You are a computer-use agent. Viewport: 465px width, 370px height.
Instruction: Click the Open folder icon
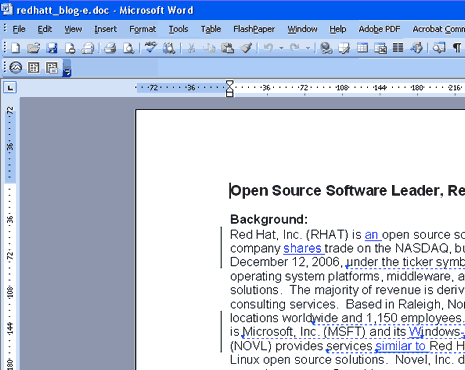[x=33, y=48]
